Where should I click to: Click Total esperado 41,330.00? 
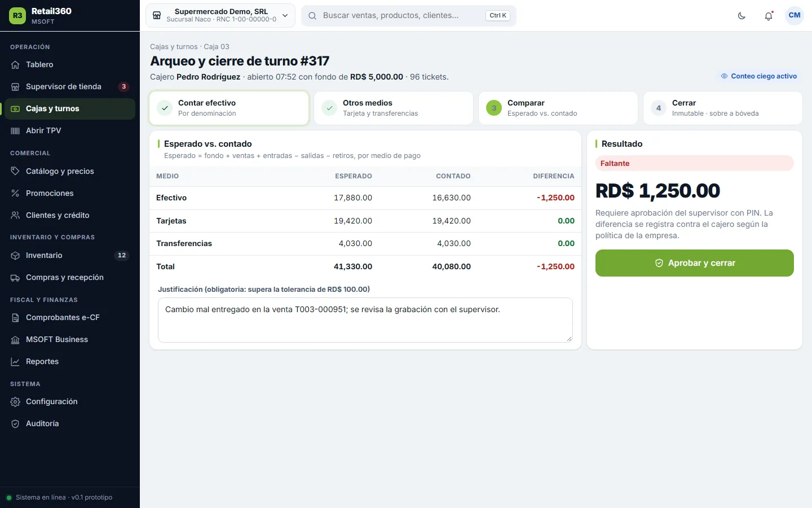tap(353, 267)
